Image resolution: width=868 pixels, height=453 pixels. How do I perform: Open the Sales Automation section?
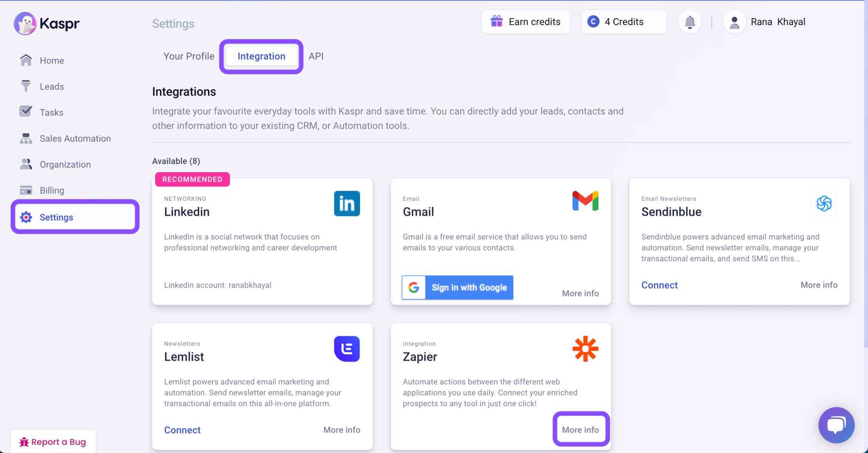pos(75,138)
